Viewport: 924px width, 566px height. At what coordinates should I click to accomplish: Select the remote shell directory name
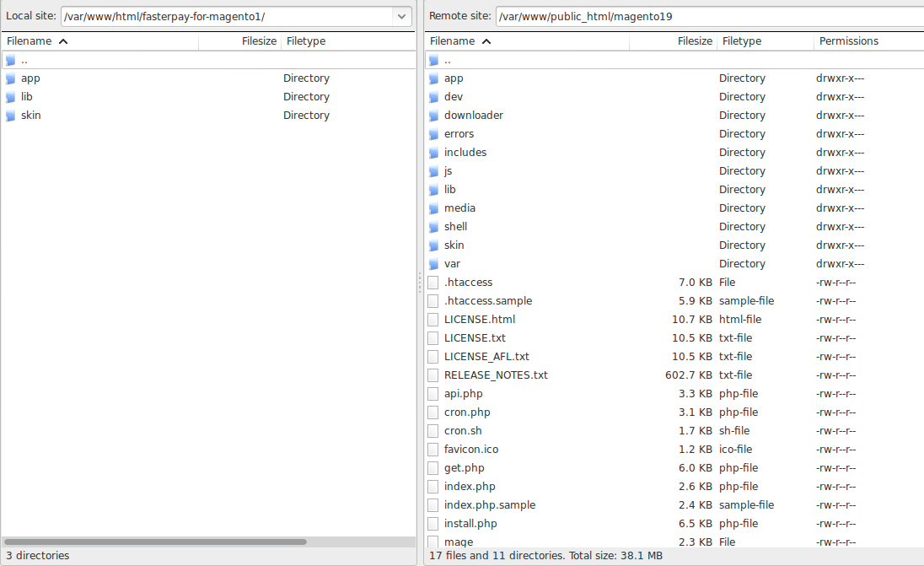point(455,226)
